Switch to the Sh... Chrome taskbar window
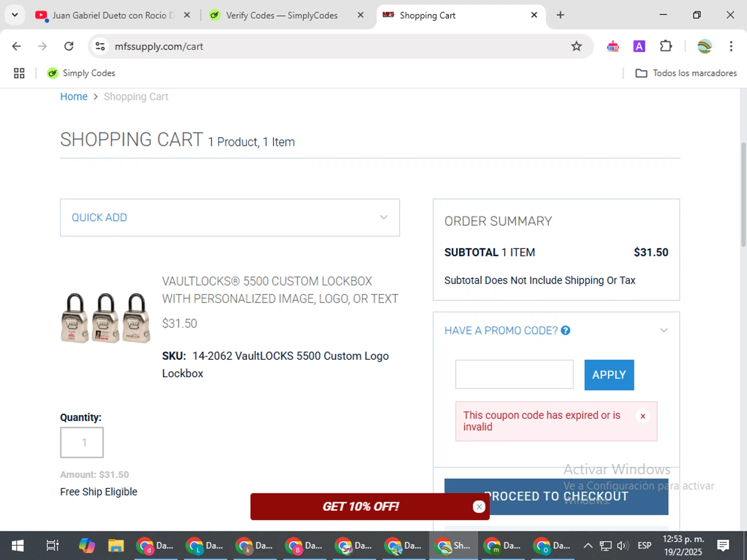The width and height of the screenshot is (747, 560). pos(453,546)
